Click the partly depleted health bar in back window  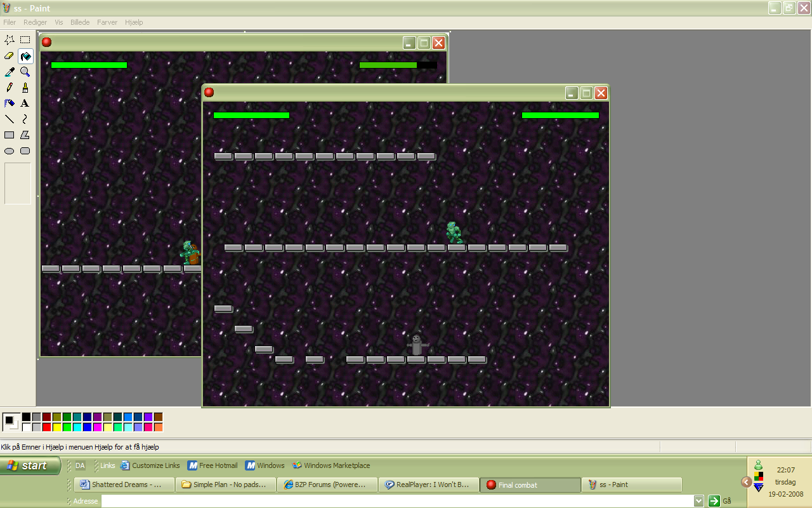398,65
